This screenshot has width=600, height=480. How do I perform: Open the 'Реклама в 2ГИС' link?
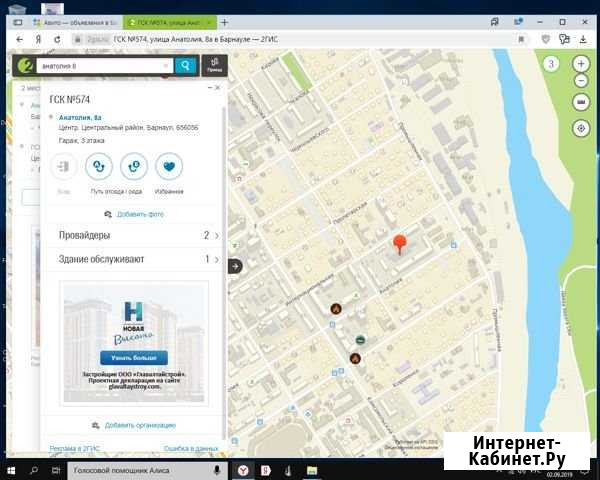pyautogui.click(x=75, y=448)
